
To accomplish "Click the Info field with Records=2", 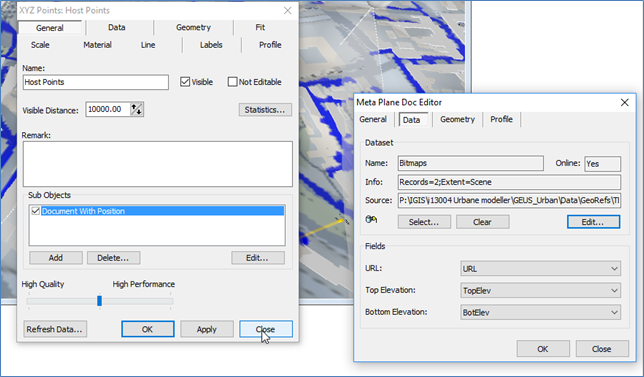I will [x=509, y=182].
